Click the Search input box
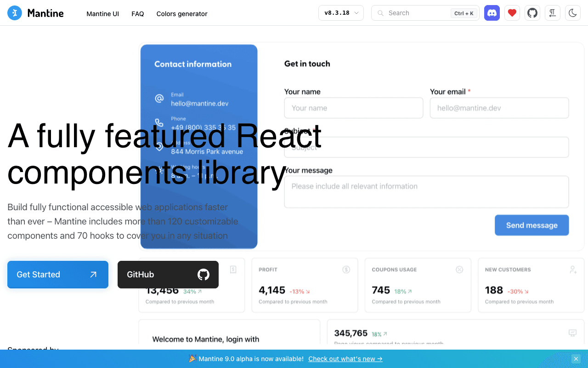The image size is (588, 368). pyautogui.click(x=425, y=13)
